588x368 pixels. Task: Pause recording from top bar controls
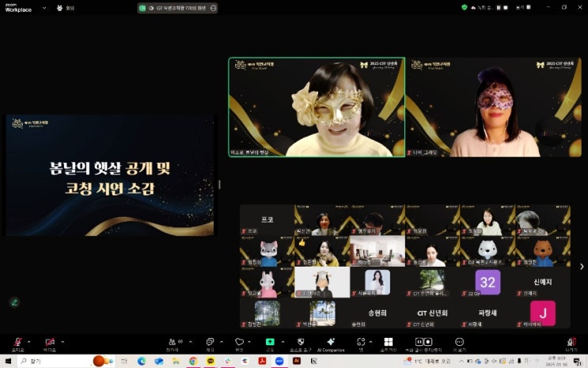click(x=499, y=7)
